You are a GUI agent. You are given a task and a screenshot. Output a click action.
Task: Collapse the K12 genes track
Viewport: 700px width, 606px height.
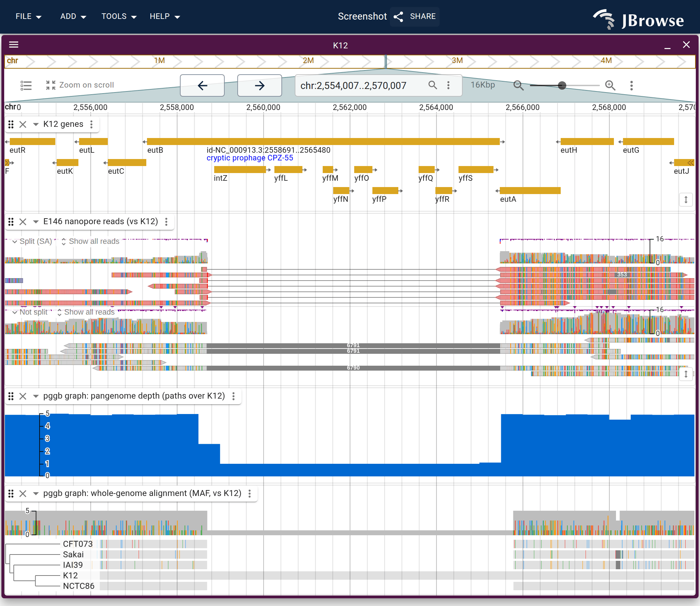[x=35, y=124]
